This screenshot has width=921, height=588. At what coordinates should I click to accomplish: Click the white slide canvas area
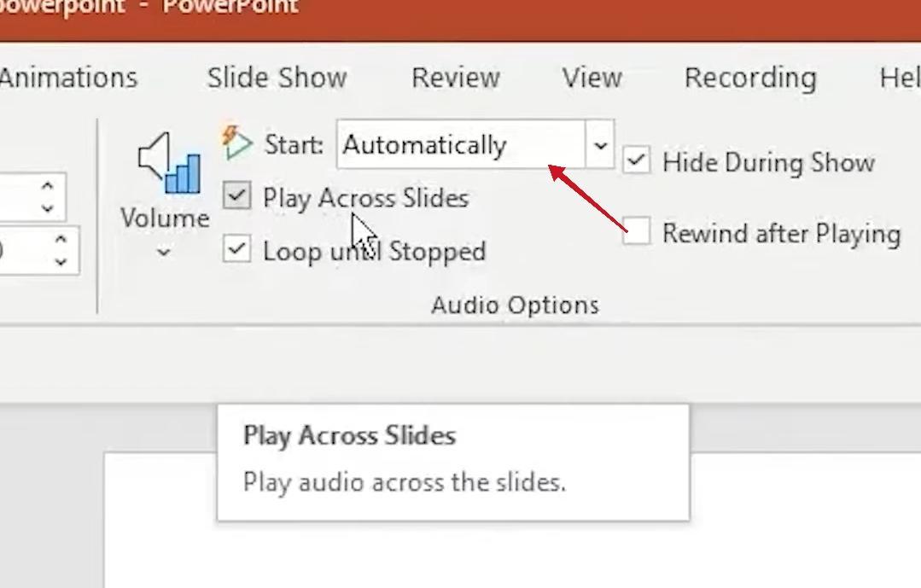tap(512, 555)
